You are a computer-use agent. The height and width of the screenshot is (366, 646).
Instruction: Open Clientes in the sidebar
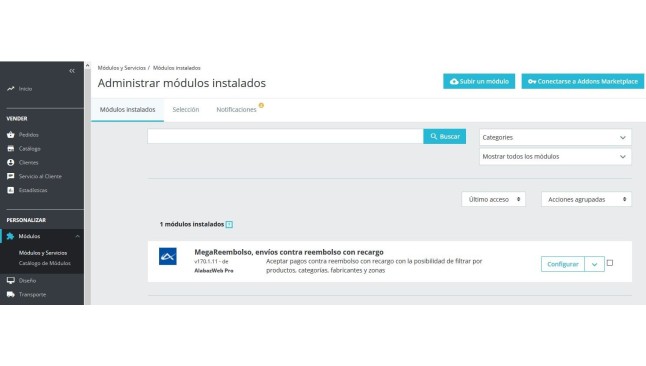(x=28, y=162)
